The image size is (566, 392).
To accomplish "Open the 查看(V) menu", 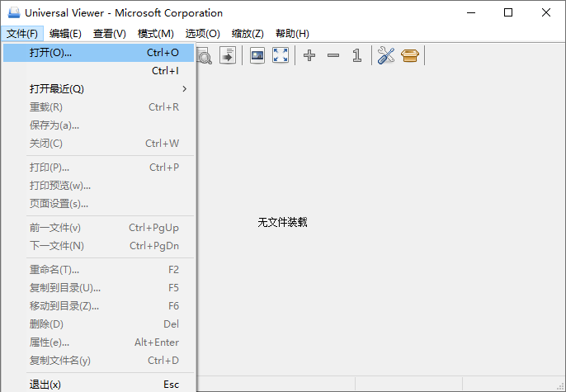I will pos(110,34).
